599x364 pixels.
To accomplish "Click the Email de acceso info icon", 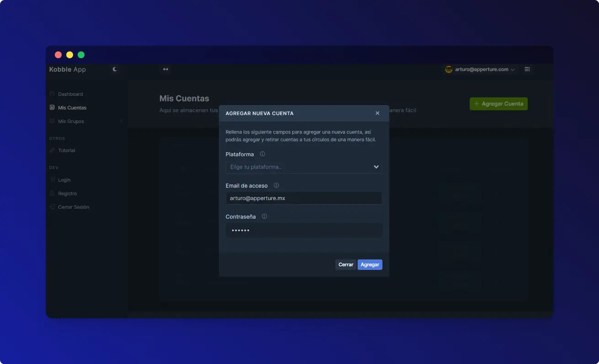I will 276,185.
